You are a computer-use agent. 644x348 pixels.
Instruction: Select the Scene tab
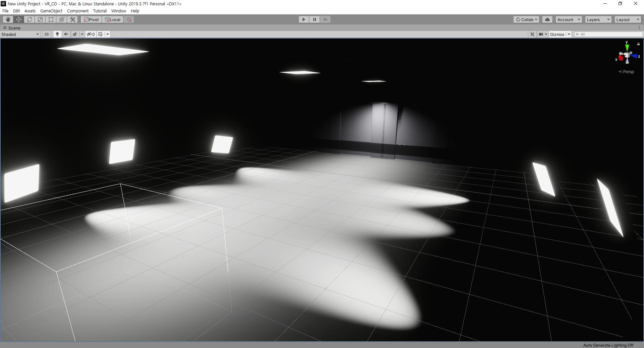(12, 28)
